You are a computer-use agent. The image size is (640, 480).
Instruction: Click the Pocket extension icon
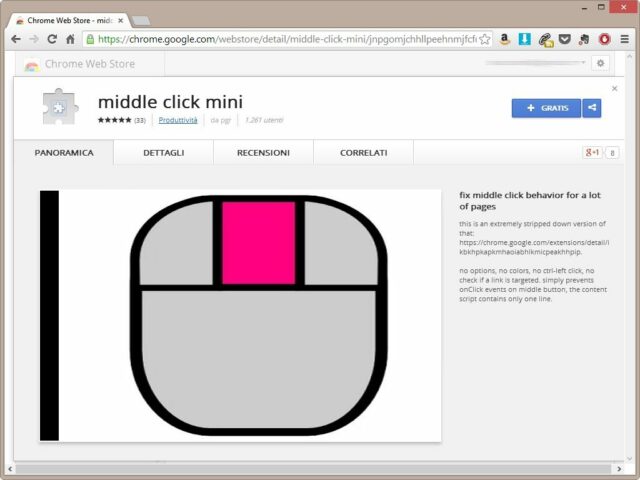[x=565, y=39]
